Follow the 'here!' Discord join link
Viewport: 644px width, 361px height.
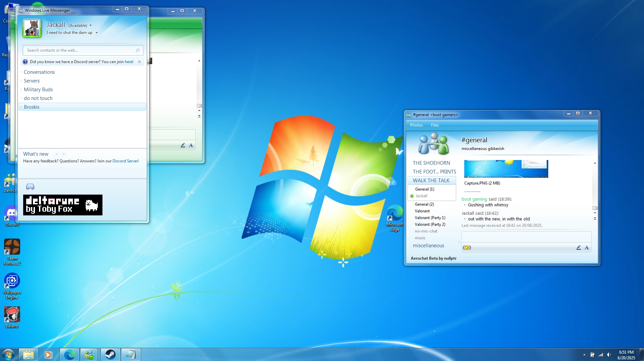click(129, 62)
